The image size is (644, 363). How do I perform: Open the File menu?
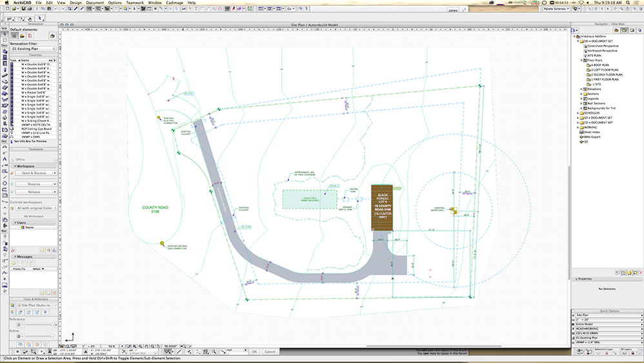coord(38,3)
